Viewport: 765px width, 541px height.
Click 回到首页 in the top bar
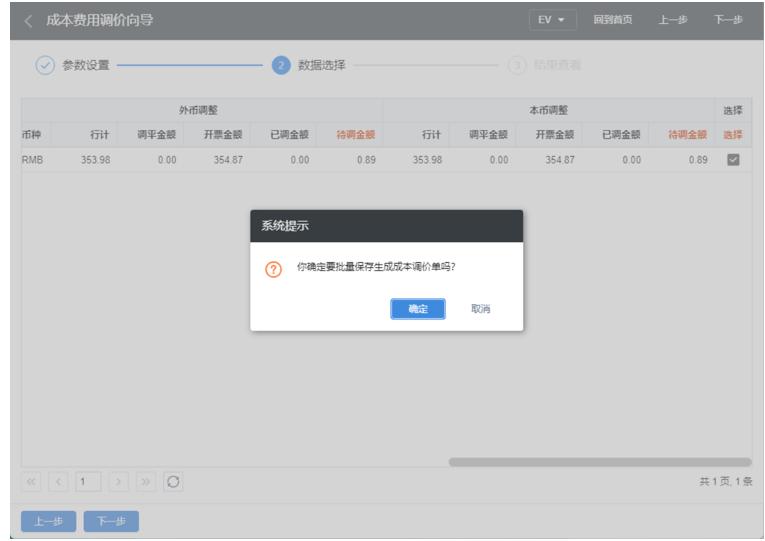(x=612, y=21)
